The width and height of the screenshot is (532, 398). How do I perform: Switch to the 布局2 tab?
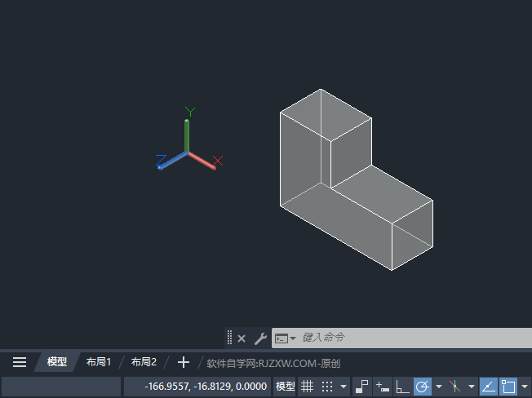144,362
